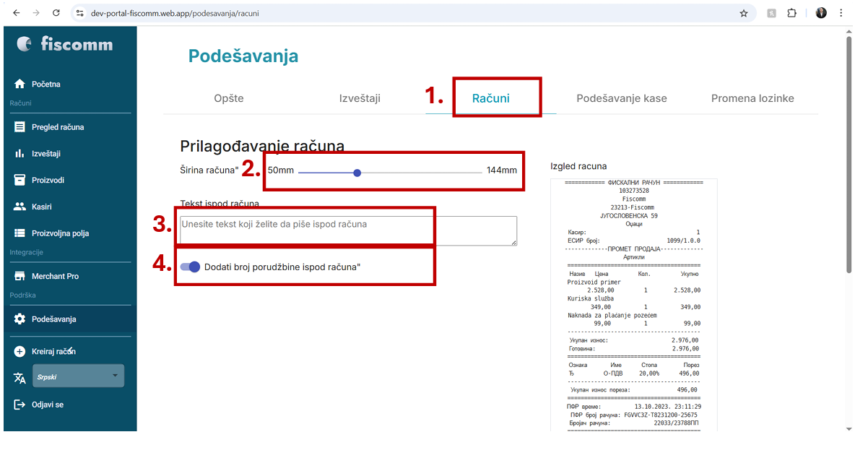868x471 pixels.
Task: Open the Promena lozinke tab
Action: (x=752, y=98)
